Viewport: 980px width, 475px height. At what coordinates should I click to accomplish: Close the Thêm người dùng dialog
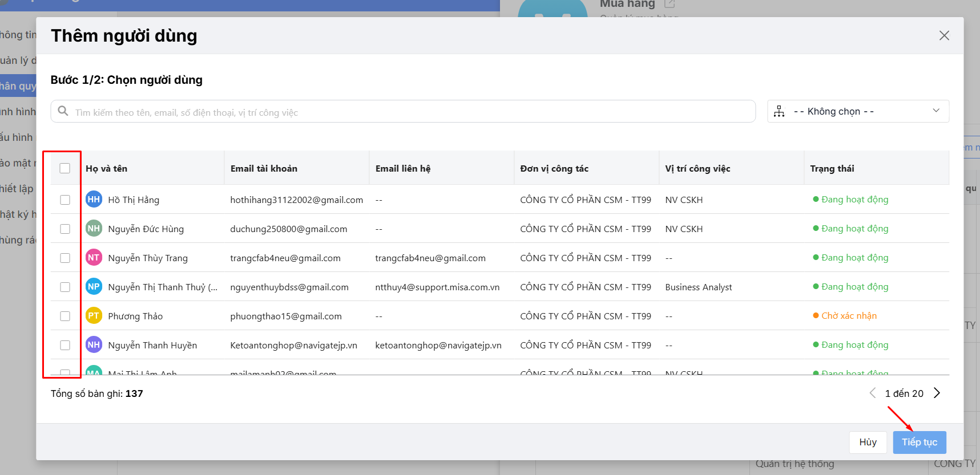[x=944, y=35]
